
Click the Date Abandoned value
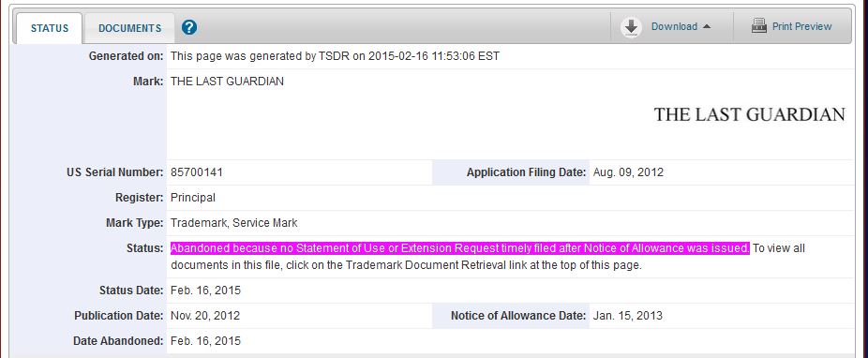pyautogui.click(x=205, y=341)
